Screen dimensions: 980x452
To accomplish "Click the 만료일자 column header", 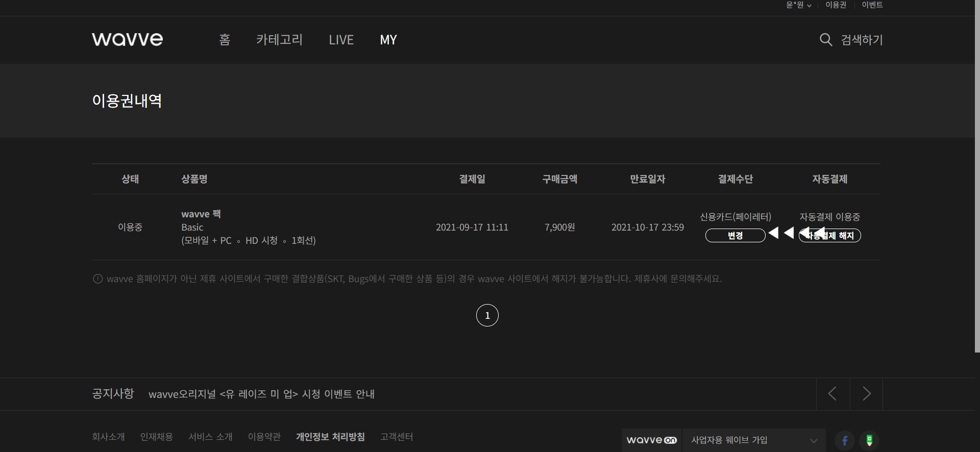I will tap(648, 179).
